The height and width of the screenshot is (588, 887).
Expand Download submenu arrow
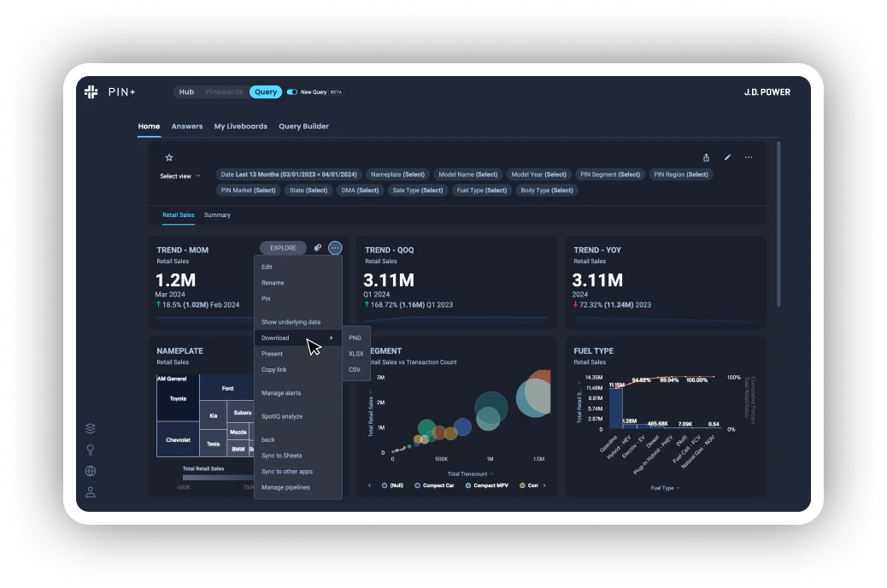point(332,338)
